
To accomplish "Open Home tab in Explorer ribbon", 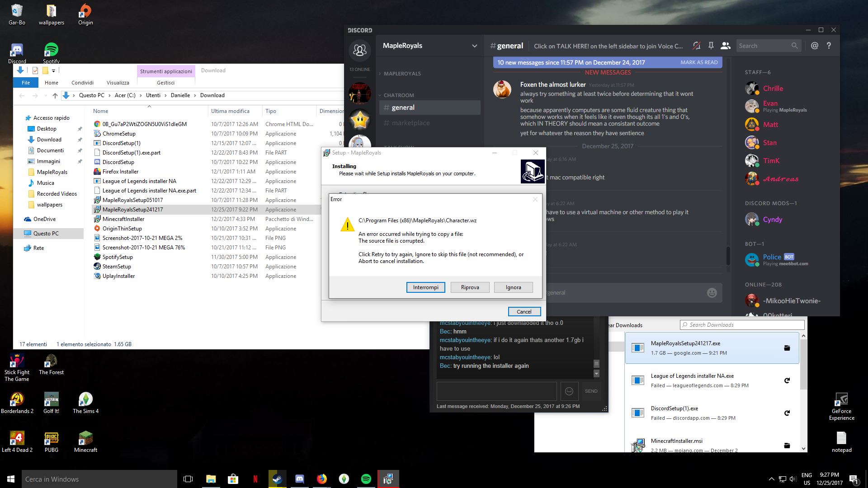I will point(52,83).
